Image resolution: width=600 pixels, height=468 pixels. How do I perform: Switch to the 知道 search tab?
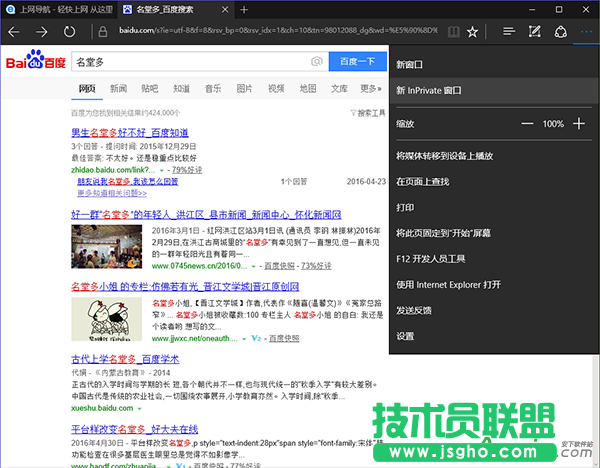(x=181, y=89)
